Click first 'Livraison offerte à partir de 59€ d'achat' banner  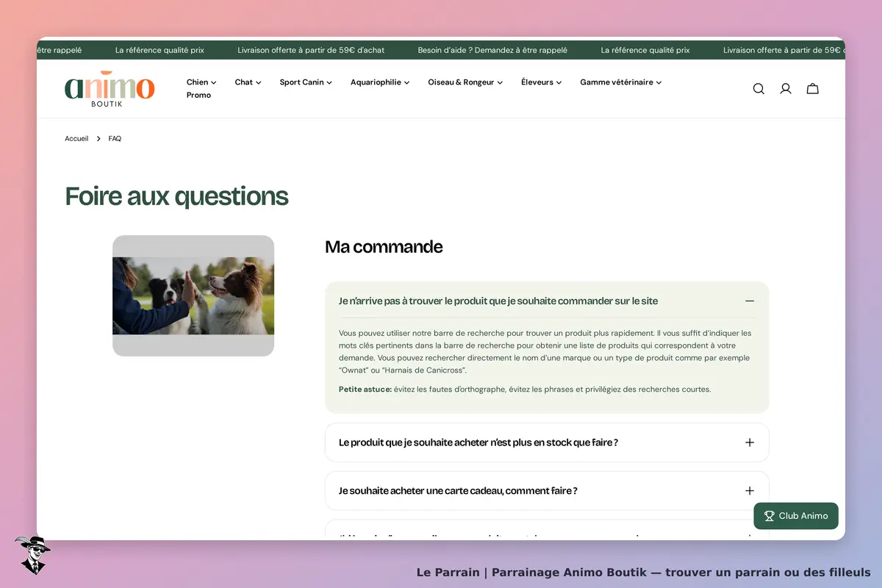(x=311, y=50)
